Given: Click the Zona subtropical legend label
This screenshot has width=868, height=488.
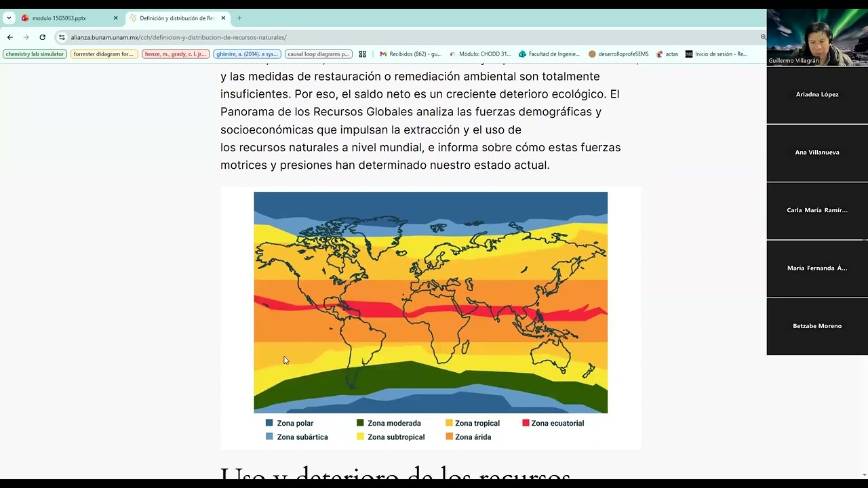Looking at the screenshot, I should (x=396, y=437).
